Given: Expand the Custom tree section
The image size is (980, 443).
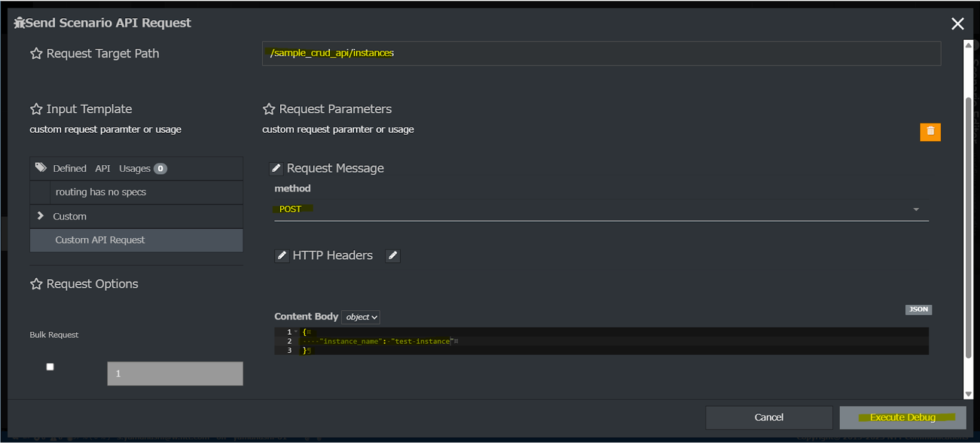Looking at the screenshot, I should [41, 216].
